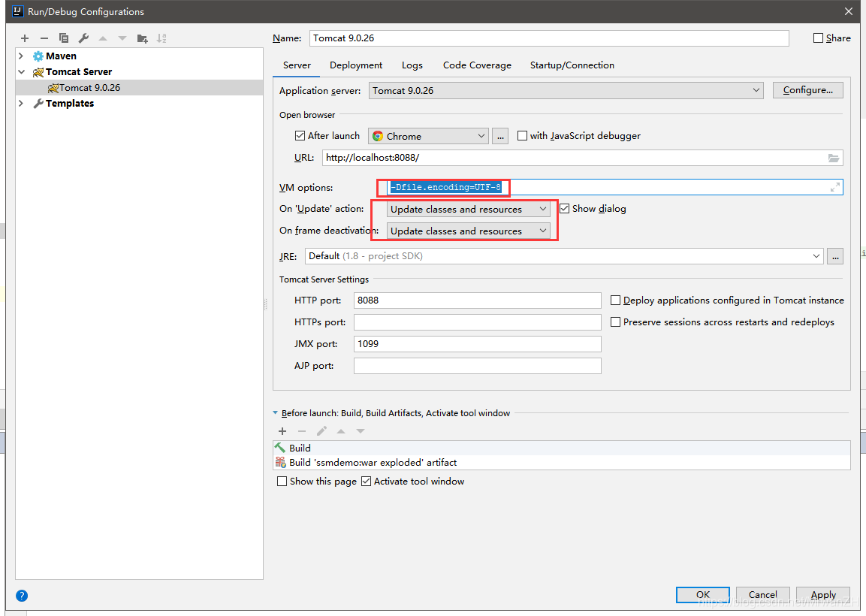This screenshot has height=616, width=866.
Task: Add new configuration with plus icon
Action: coord(24,38)
